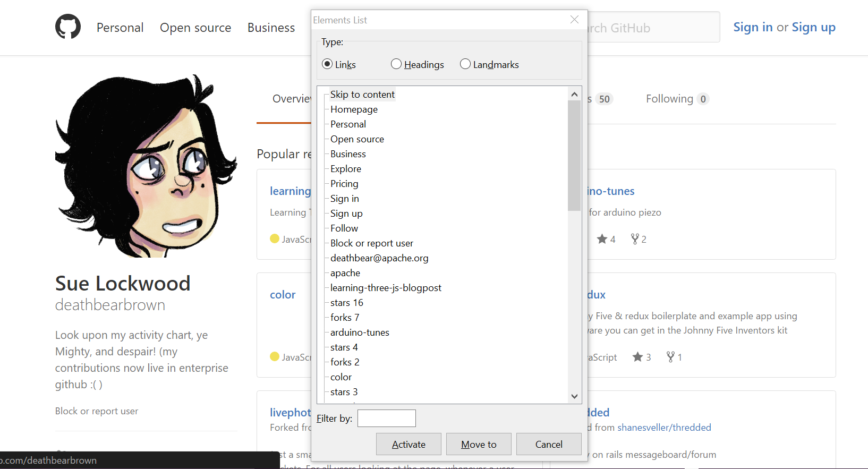Open the Overview profile tab
This screenshot has width=868, height=469.
click(x=292, y=99)
